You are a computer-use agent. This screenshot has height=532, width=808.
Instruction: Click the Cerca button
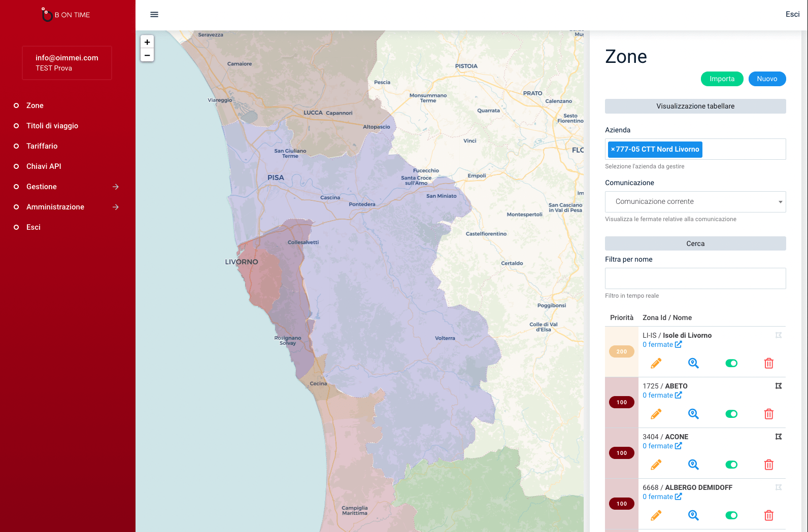tap(695, 243)
